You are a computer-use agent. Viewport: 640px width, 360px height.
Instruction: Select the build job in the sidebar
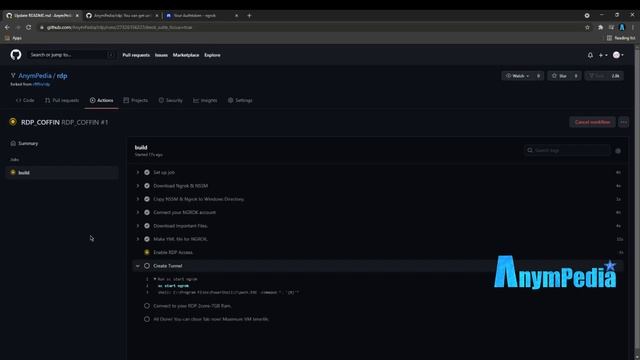62,173
